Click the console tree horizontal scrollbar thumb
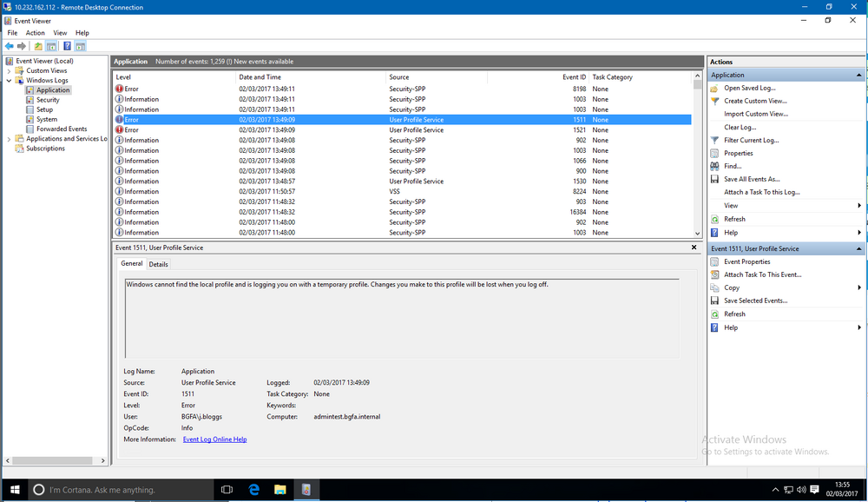The image size is (868, 502). pyautogui.click(x=53, y=460)
